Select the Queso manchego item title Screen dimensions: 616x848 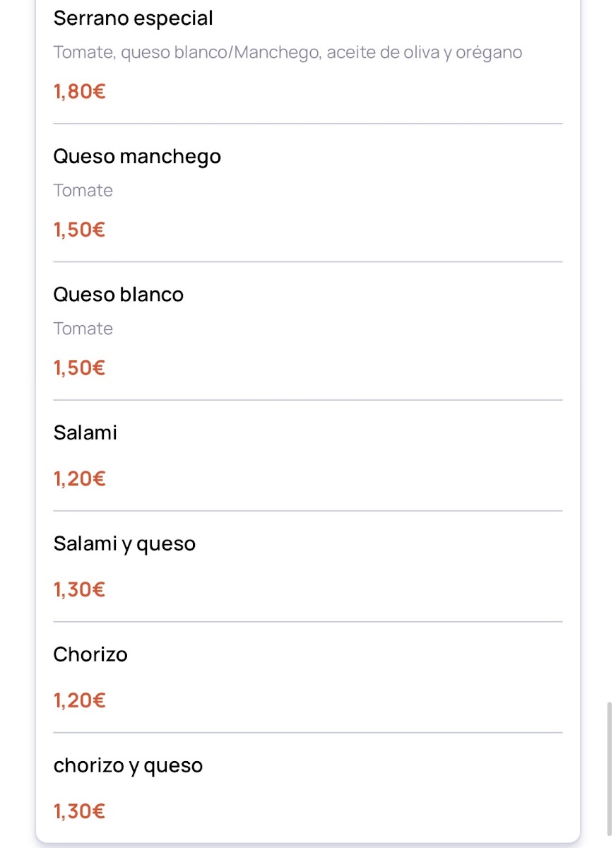coord(137,156)
